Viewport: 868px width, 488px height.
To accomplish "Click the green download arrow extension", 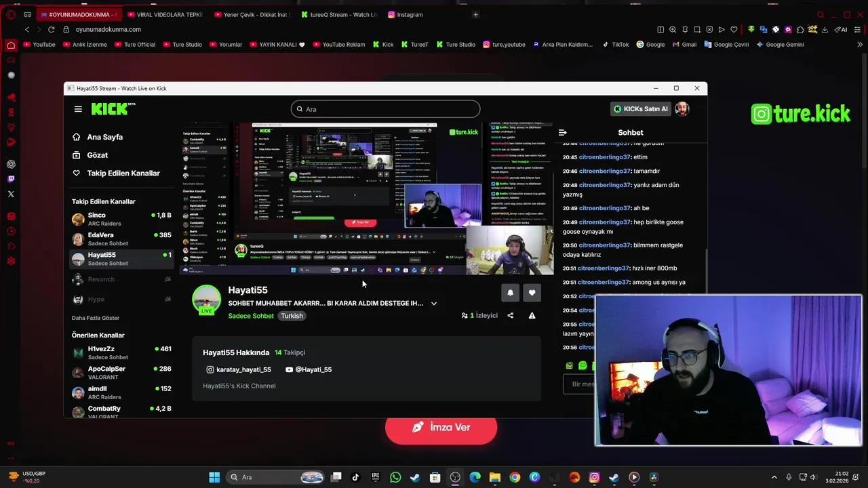I will (x=751, y=29).
